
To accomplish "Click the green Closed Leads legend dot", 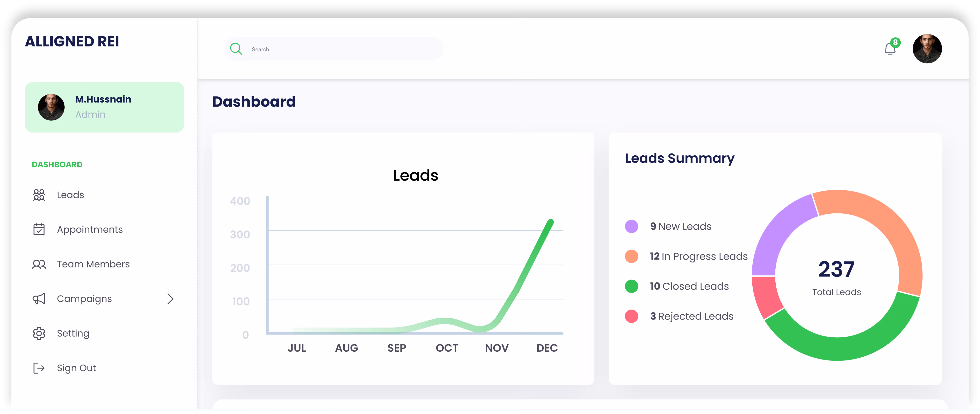I will click(632, 286).
